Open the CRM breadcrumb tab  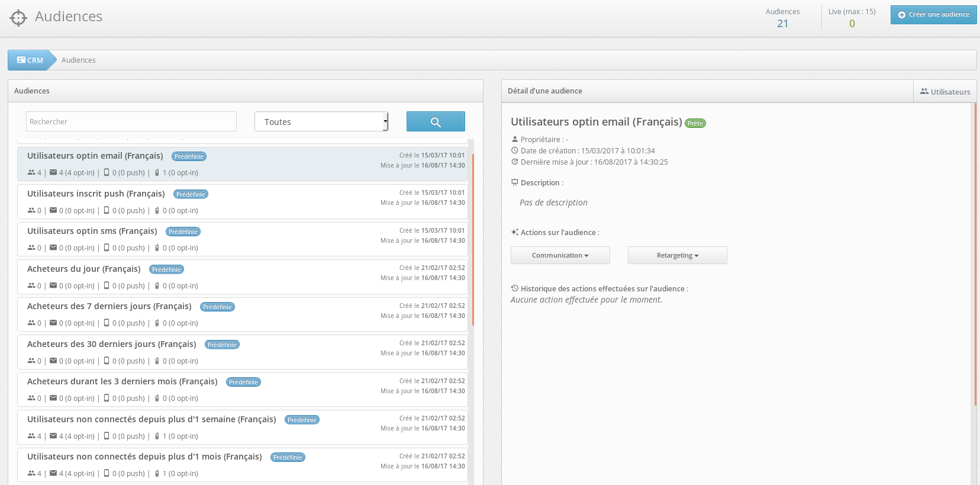tap(30, 60)
